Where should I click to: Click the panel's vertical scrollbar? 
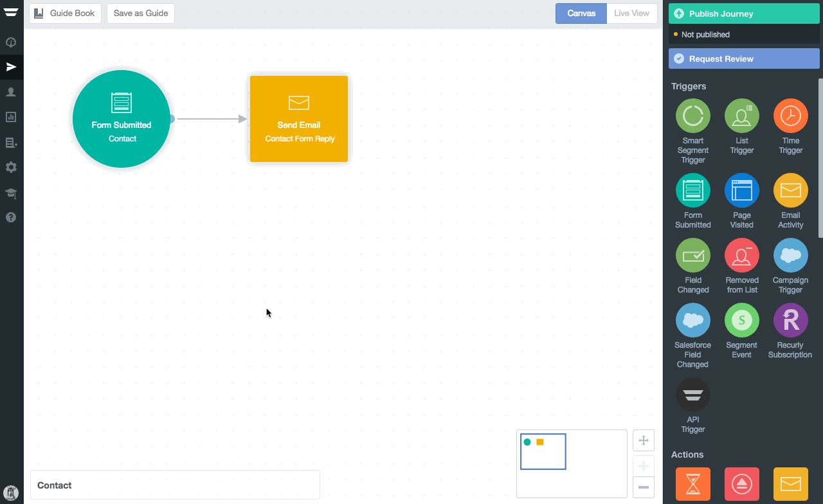point(820,157)
